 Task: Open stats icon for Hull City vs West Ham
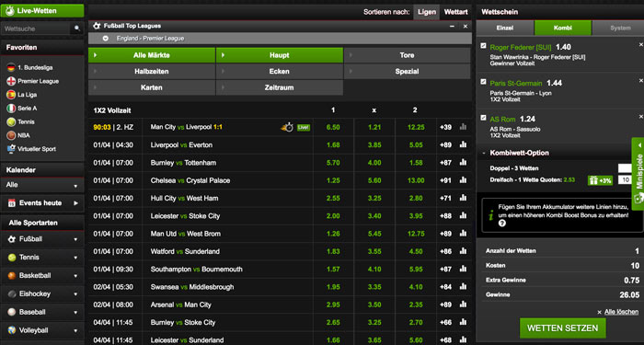click(x=464, y=198)
